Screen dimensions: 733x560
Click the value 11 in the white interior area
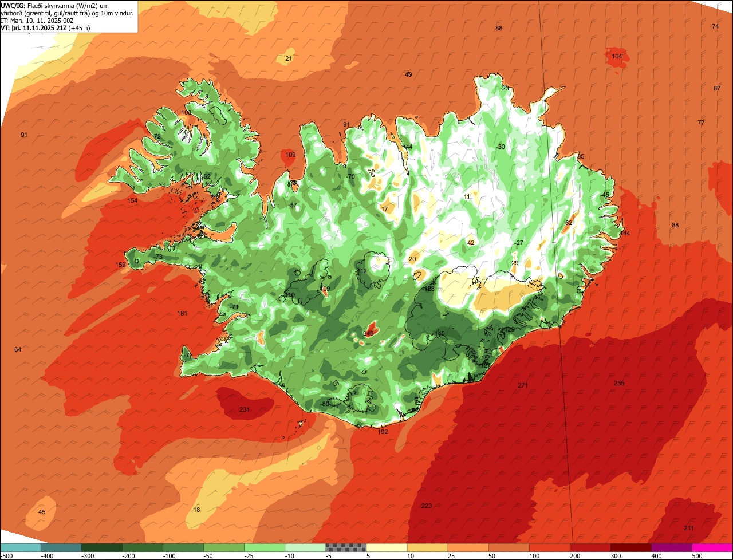coord(467,196)
